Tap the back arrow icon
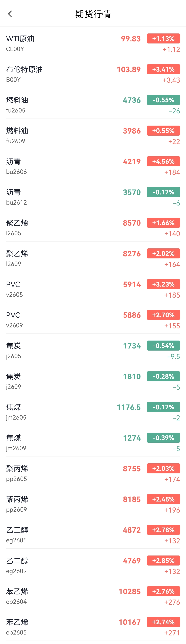 point(10,14)
